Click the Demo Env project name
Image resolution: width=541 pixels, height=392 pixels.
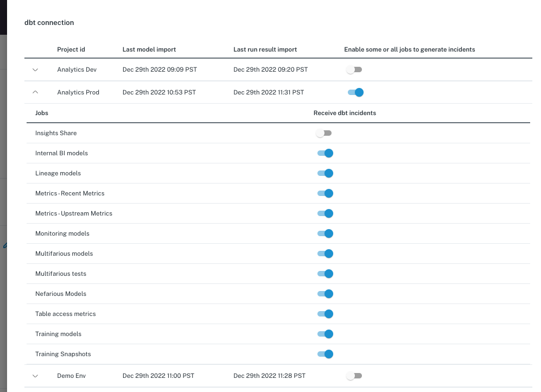(72, 376)
